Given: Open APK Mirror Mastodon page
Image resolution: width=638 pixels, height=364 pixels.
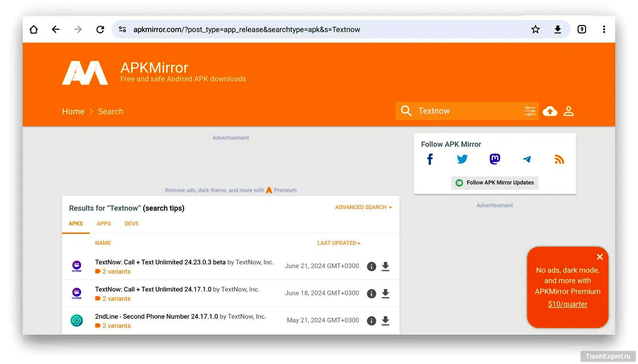Looking at the screenshot, I should click(x=495, y=159).
